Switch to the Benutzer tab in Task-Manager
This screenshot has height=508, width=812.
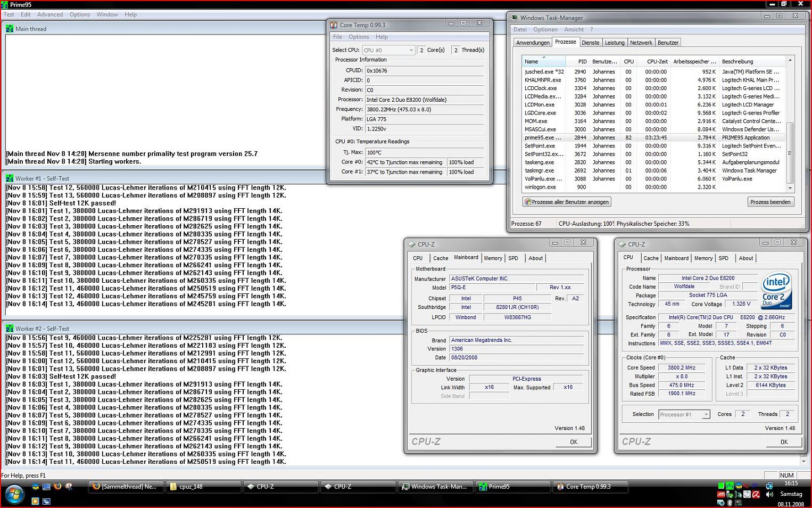pos(668,43)
